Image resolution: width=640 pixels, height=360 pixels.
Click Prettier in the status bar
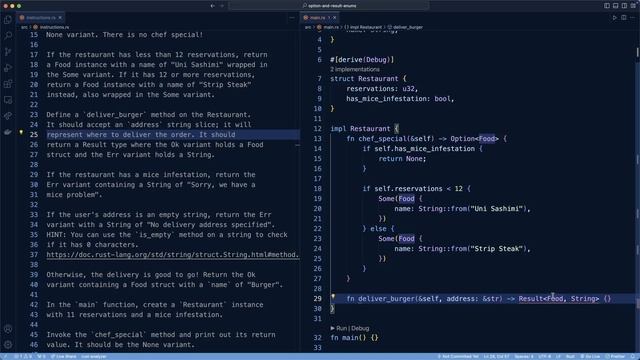coord(617,356)
